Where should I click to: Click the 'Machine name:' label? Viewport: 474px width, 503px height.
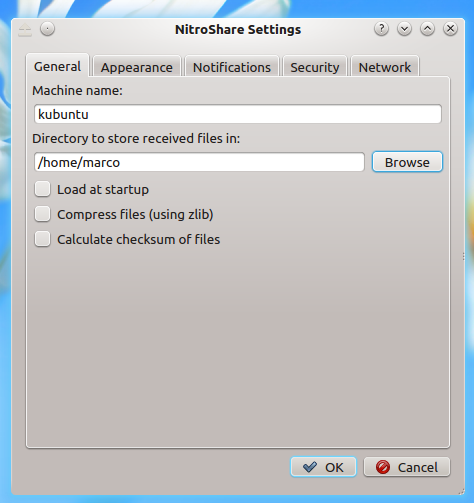pos(77,90)
